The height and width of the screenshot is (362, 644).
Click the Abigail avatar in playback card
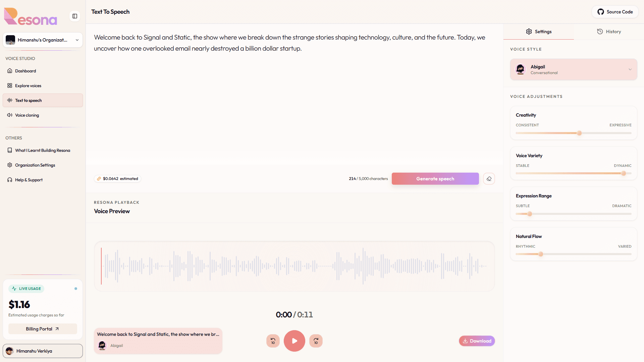tap(102, 346)
